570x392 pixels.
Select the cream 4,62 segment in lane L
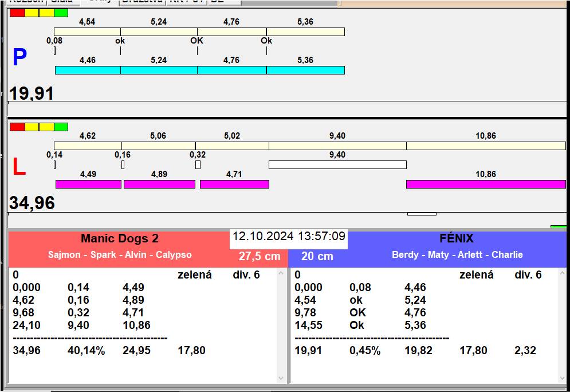coord(88,146)
